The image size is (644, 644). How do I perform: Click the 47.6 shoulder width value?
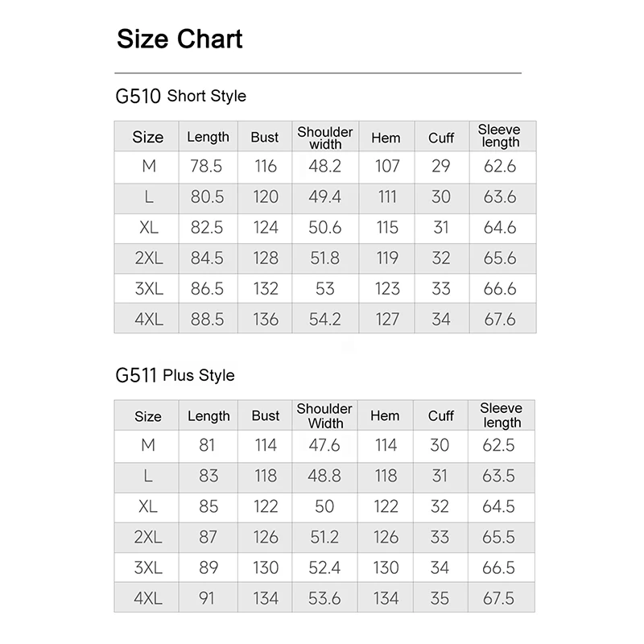pyautogui.click(x=324, y=445)
